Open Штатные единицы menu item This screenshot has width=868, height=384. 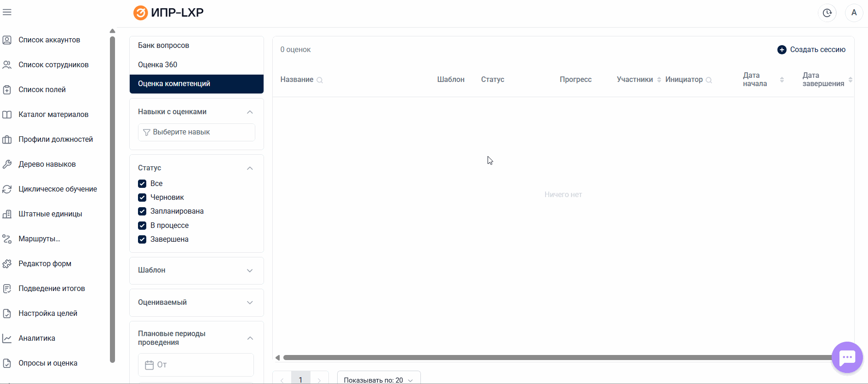pos(50,214)
